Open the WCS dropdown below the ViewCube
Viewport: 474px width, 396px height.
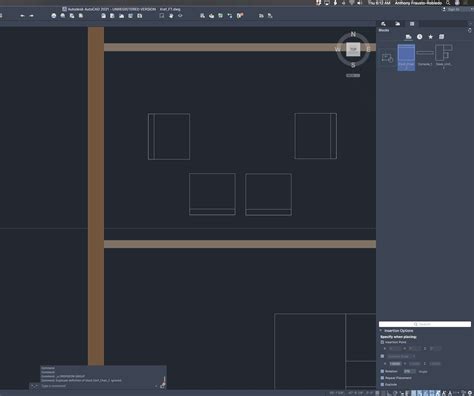pos(353,76)
